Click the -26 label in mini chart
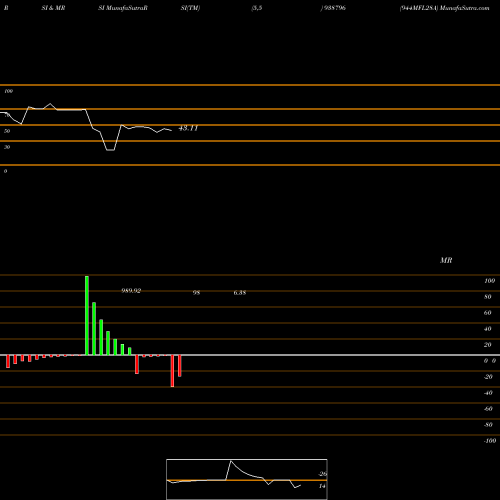 [x=322, y=474]
